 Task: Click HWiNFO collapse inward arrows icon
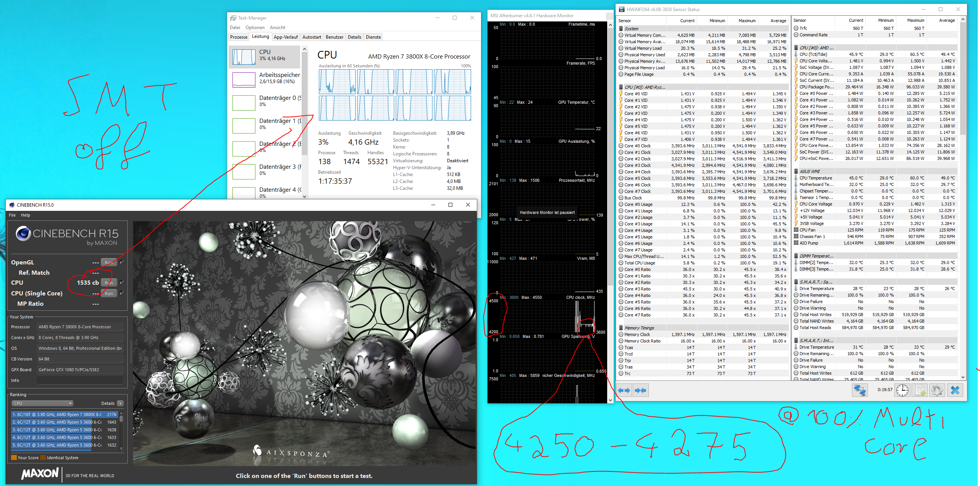tap(640, 390)
